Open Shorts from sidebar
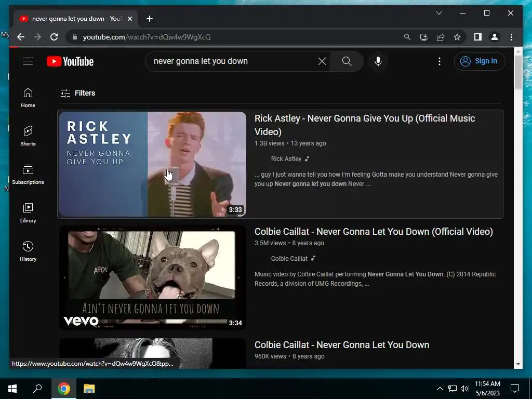532x399 pixels. 28,136
